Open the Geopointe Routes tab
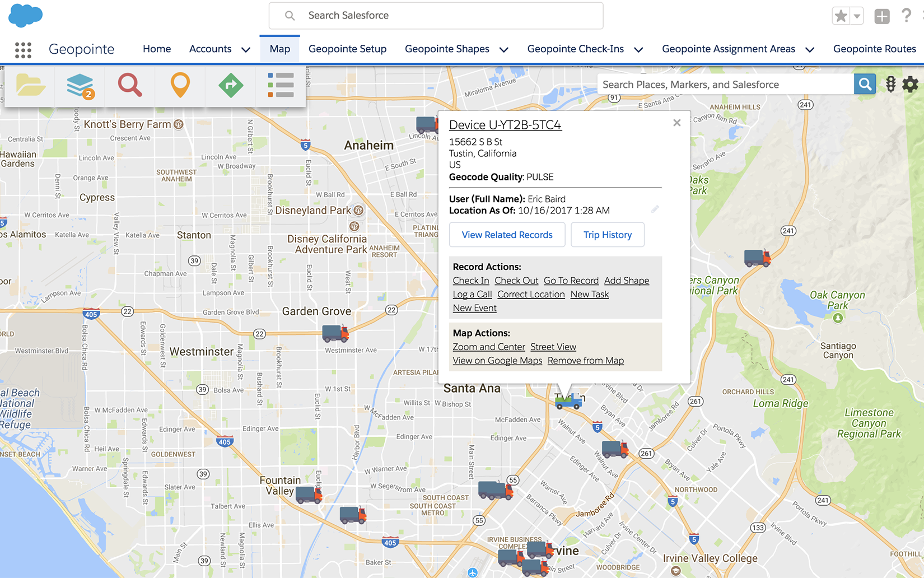 click(x=875, y=49)
